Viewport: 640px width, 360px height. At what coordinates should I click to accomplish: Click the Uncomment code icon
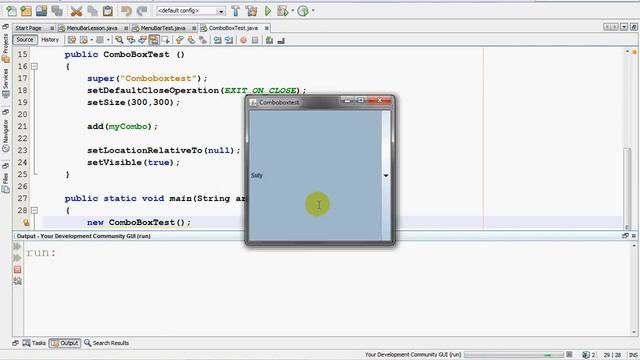coord(281,40)
